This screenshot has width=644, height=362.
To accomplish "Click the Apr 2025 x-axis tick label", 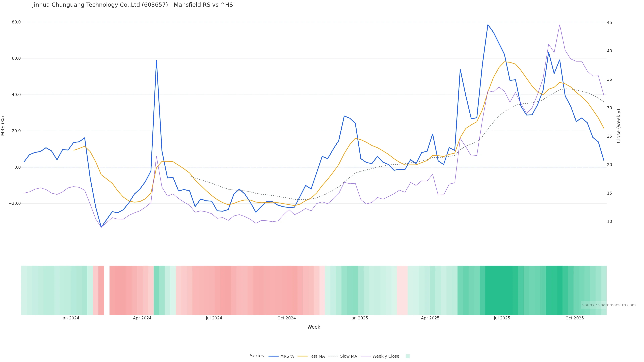I will point(430,318).
